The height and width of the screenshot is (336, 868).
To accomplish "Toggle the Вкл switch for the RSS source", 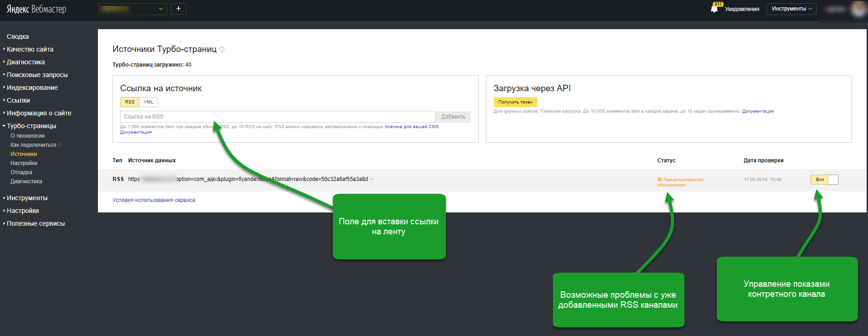I will (x=824, y=180).
